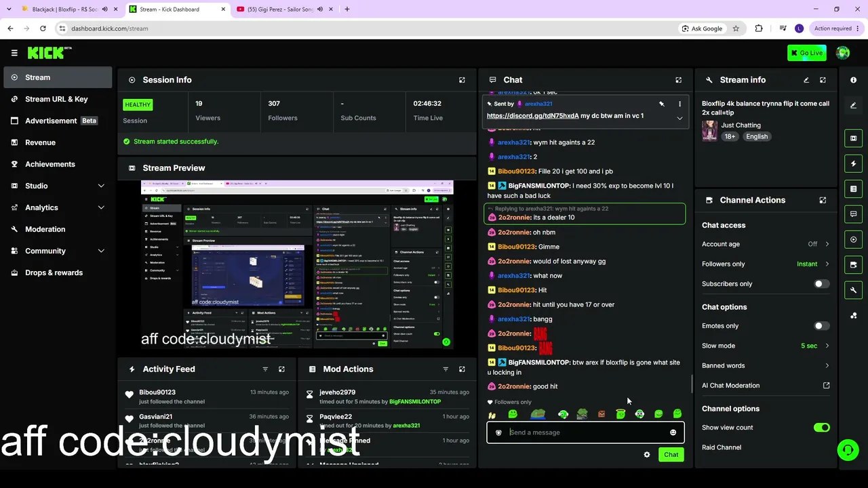The width and height of the screenshot is (868, 488).
Task: Go to Revenue page
Action: (58, 142)
